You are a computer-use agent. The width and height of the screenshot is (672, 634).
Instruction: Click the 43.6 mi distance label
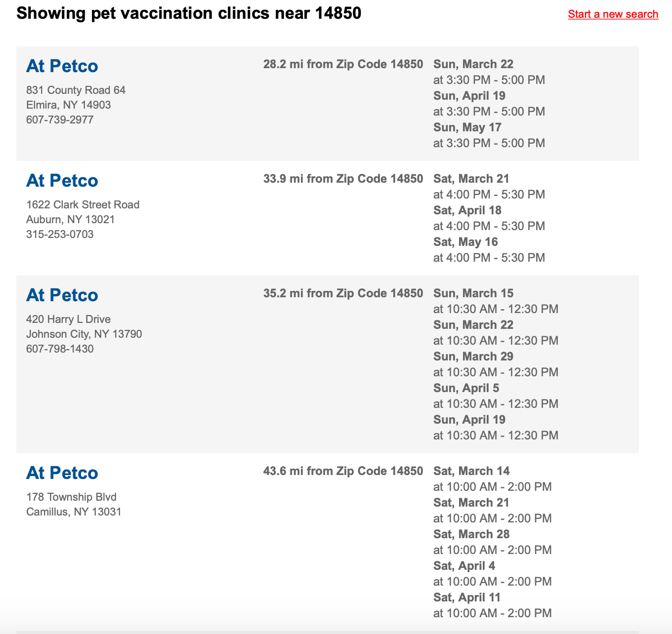point(343,471)
